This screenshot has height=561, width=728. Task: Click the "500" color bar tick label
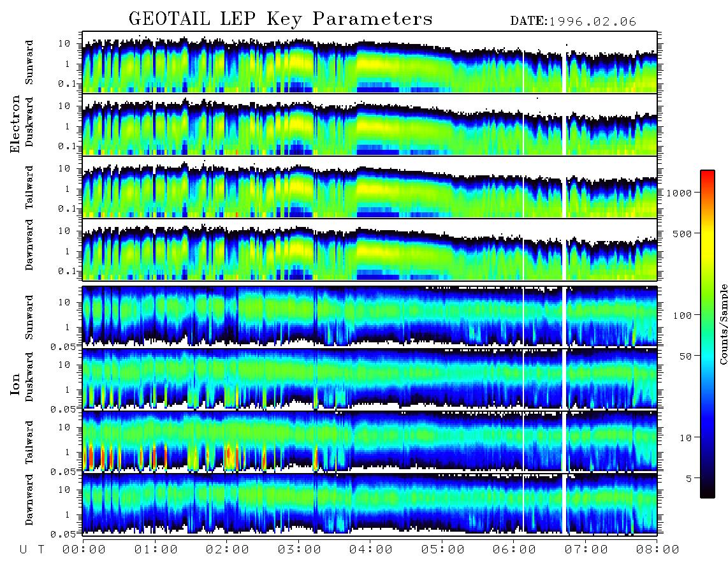682,233
